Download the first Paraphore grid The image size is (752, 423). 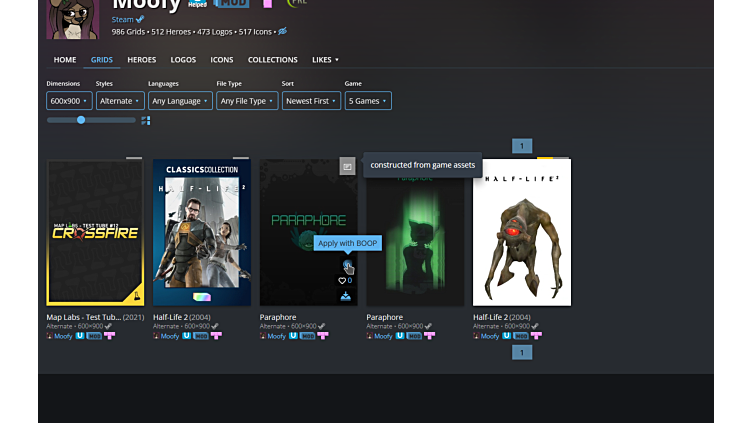pos(345,296)
